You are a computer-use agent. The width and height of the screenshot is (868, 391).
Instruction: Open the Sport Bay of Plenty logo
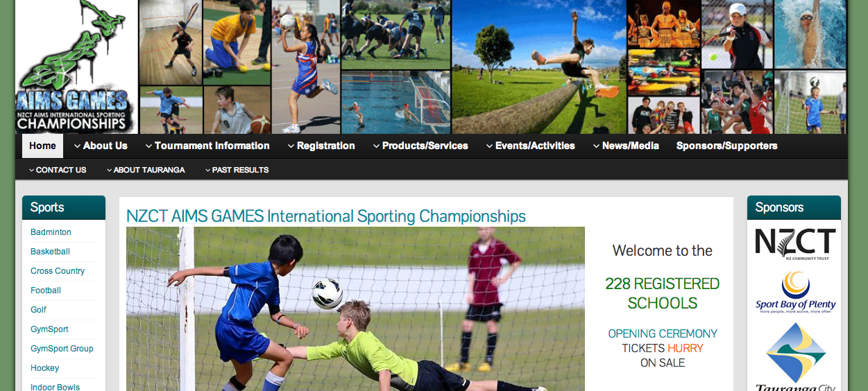click(795, 292)
